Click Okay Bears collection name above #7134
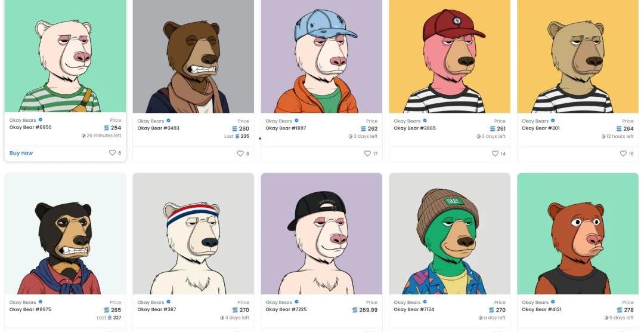Screen dimensions: 644x332 click(x=407, y=302)
